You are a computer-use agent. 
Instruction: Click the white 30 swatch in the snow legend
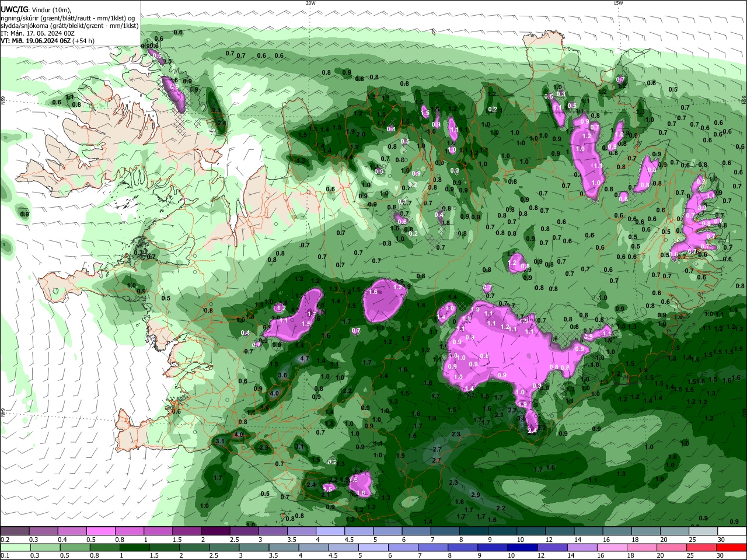(732, 531)
